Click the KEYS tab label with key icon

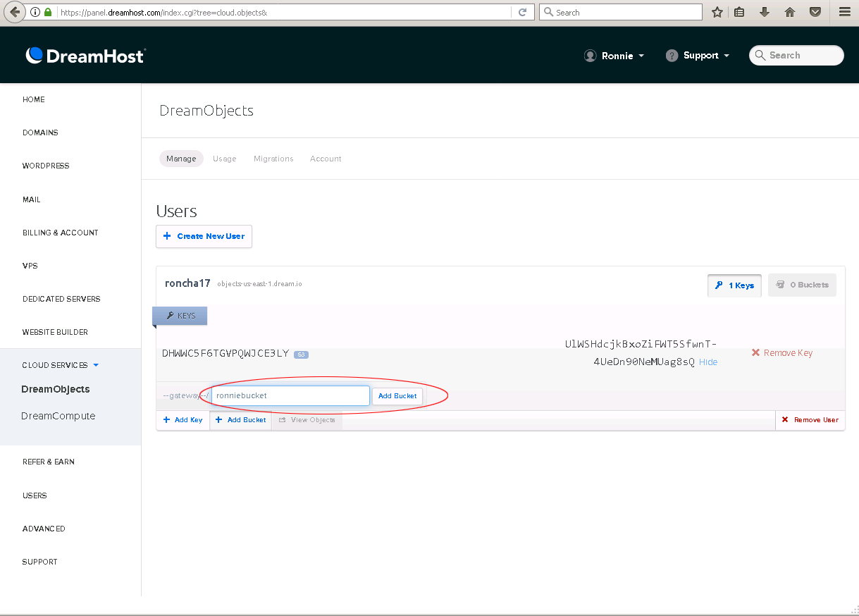pos(180,316)
